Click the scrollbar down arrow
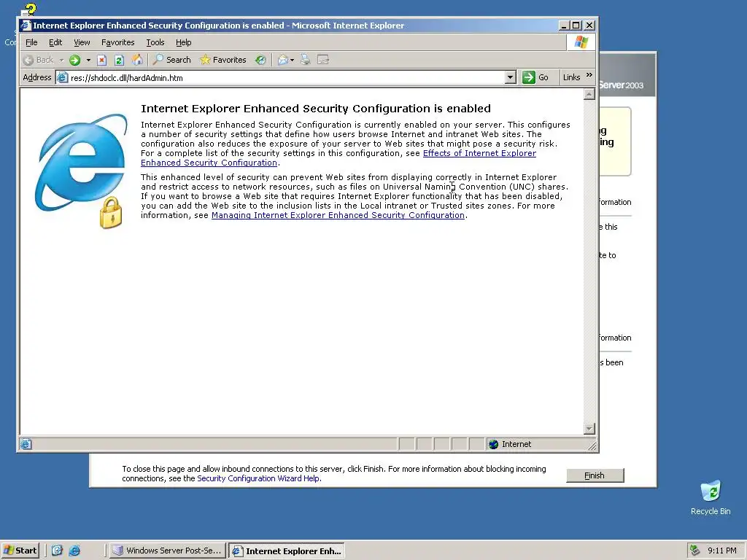Screen dimensions: 747x560 coord(589,429)
